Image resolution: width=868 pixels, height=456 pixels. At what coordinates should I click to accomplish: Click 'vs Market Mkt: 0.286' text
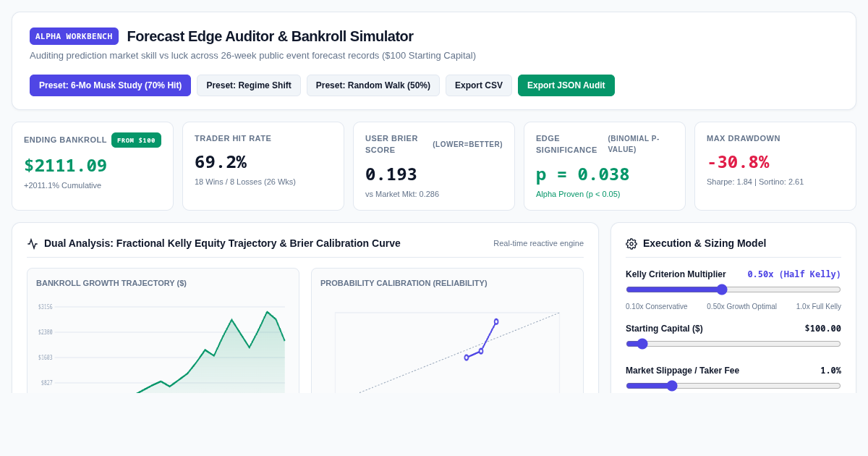click(402, 194)
